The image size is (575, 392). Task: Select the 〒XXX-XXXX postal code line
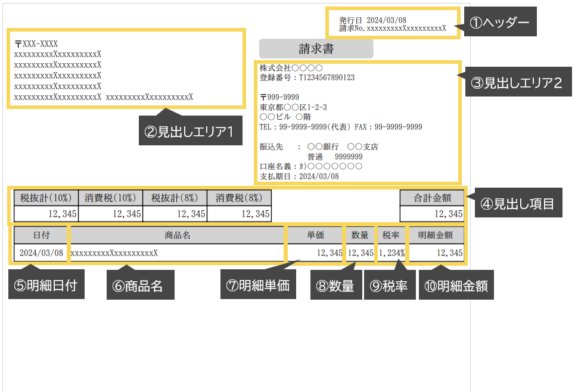(x=36, y=44)
